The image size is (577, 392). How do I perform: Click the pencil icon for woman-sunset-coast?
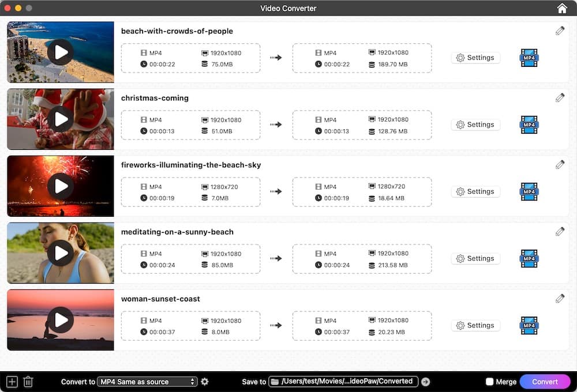560,298
